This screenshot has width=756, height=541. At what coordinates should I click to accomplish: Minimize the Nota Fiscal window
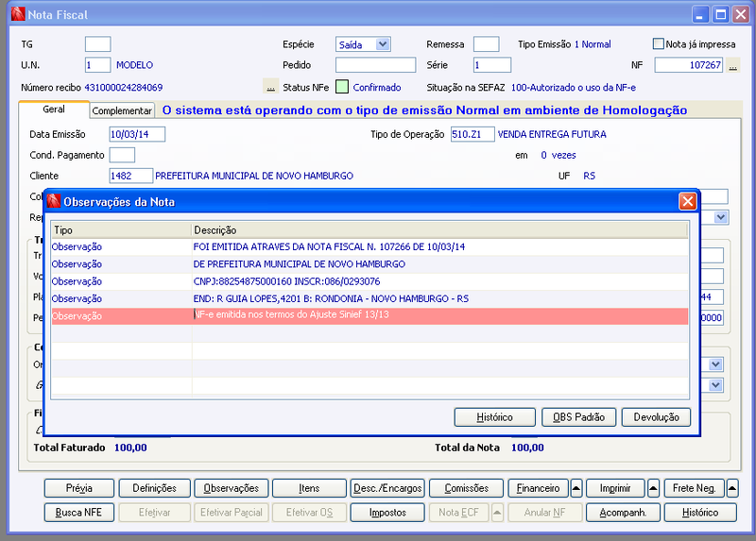click(x=700, y=14)
